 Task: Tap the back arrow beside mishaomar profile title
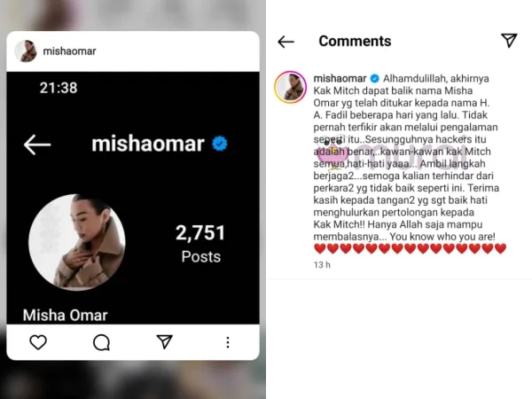point(37,145)
